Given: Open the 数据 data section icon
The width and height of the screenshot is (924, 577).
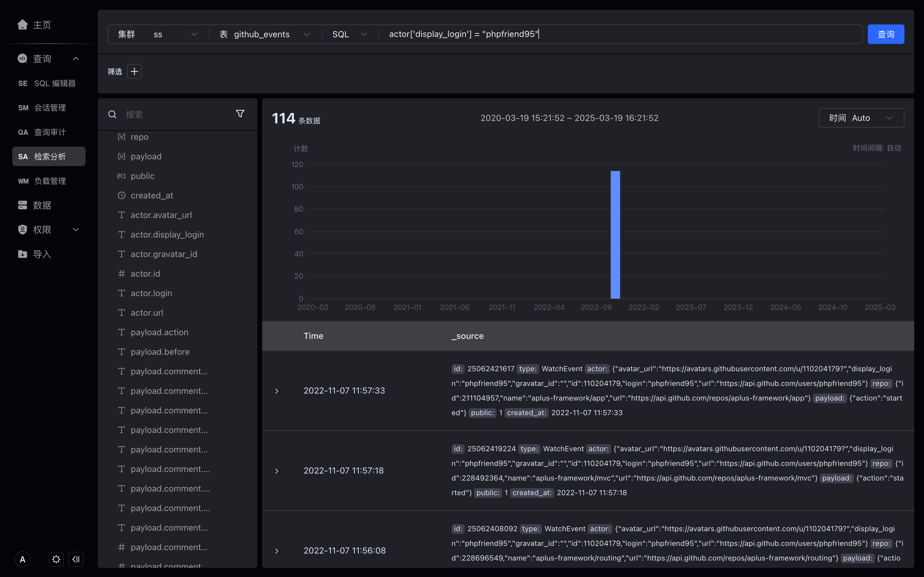Looking at the screenshot, I should click(23, 205).
